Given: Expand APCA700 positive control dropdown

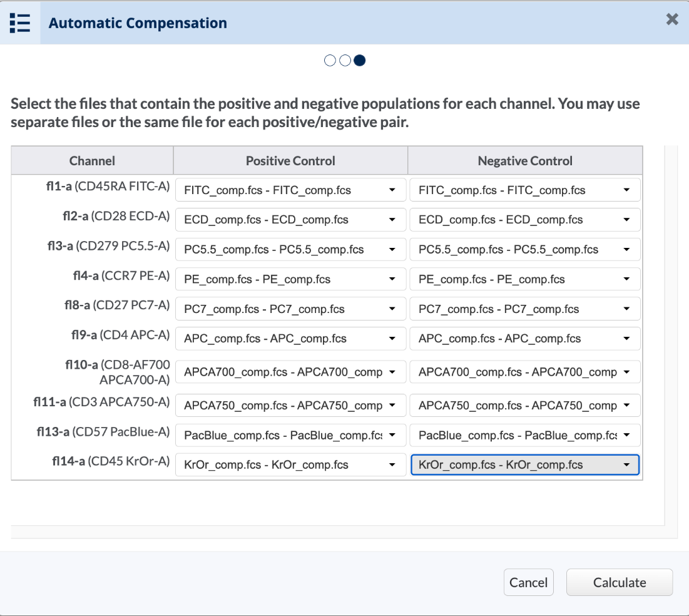Looking at the screenshot, I should click(x=290, y=372).
